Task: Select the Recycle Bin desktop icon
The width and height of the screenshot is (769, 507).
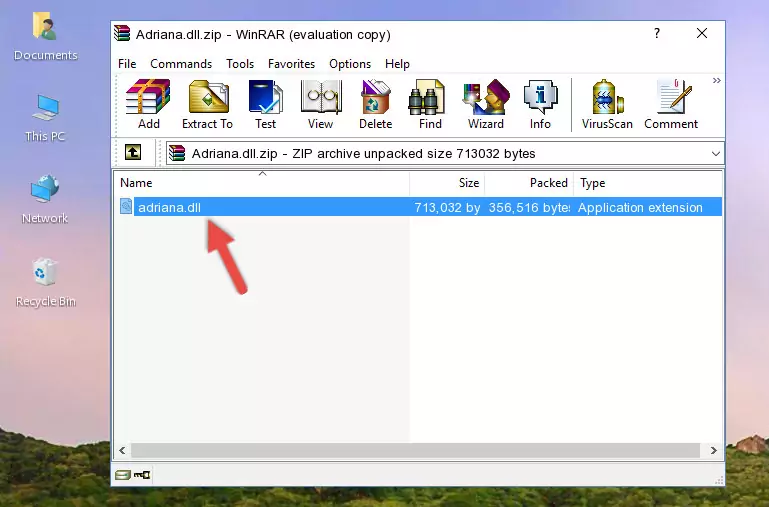Action: coord(46,282)
